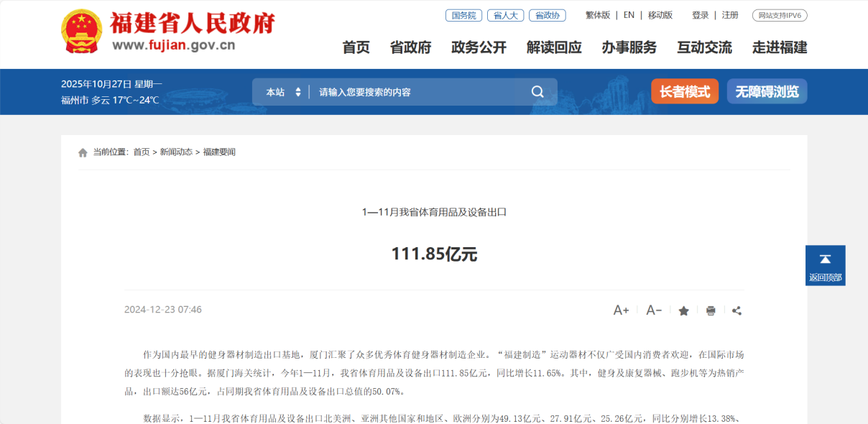
Task: Click 返回顶部 back to top button
Action: [x=825, y=265]
